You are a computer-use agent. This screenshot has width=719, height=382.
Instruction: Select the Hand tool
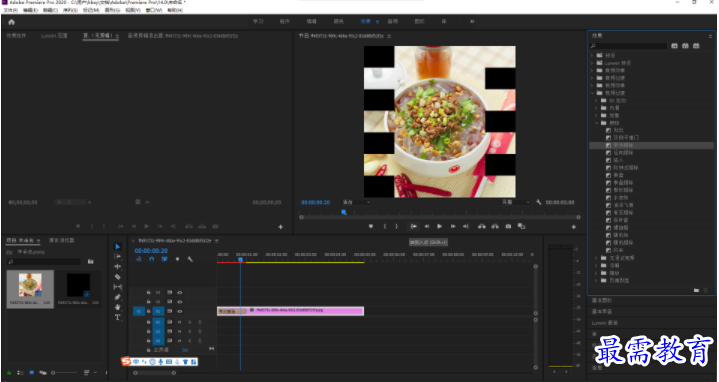pos(118,307)
